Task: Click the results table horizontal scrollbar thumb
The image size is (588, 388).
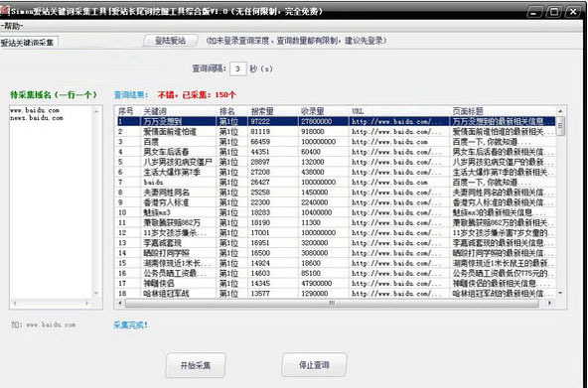Action: tap(332, 303)
